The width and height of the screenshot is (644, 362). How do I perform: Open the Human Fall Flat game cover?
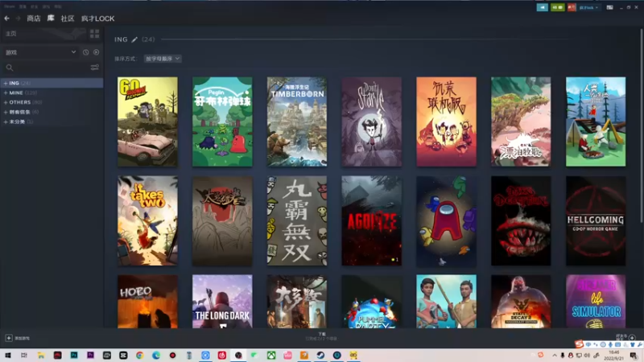(596, 121)
